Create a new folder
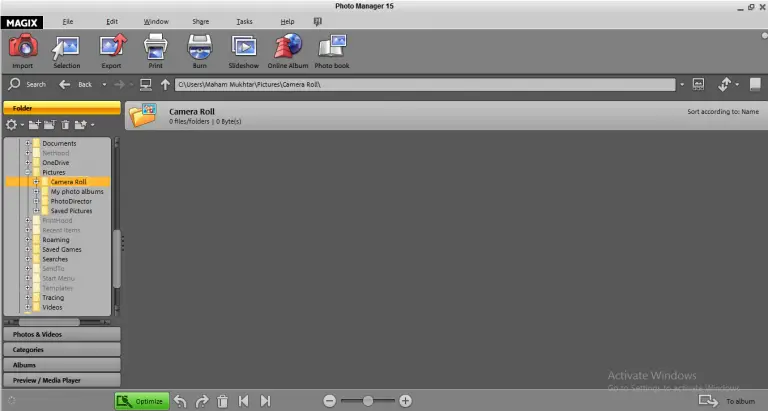768x411 pixels. pos(34,125)
